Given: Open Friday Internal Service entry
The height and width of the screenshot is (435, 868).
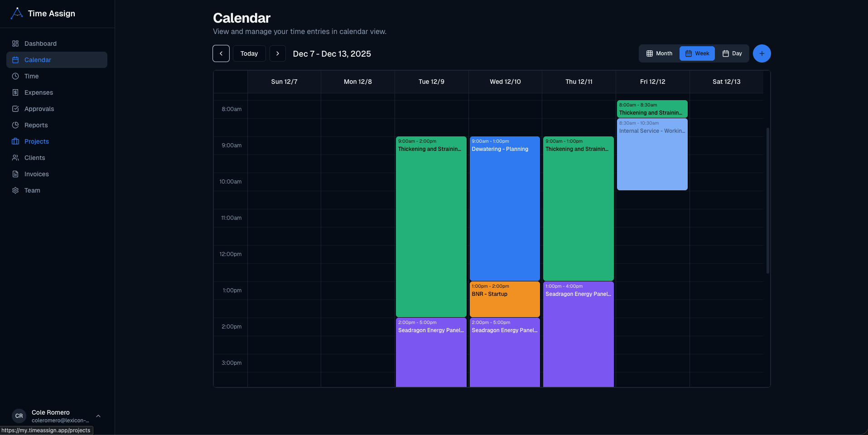Looking at the screenshot, I should pyautogui.click(x=652, y=154).
